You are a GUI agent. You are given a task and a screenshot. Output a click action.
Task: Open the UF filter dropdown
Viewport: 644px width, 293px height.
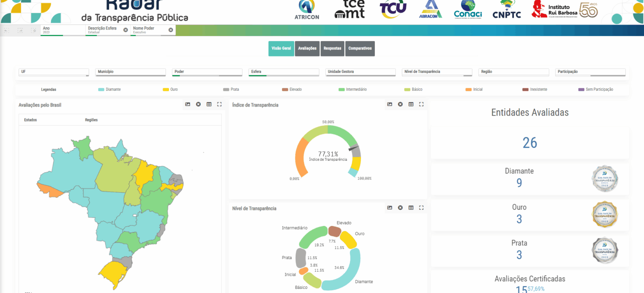(x=54, y=72)
